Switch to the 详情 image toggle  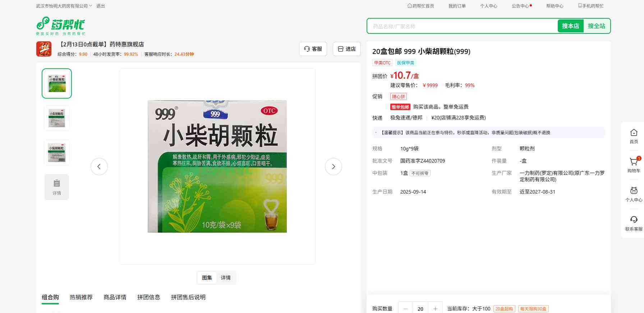pyautogui.click(x=226, y=278)
